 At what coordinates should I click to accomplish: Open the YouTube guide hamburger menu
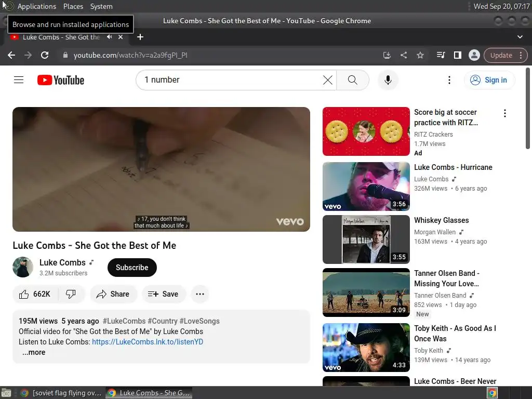(19, 80)
